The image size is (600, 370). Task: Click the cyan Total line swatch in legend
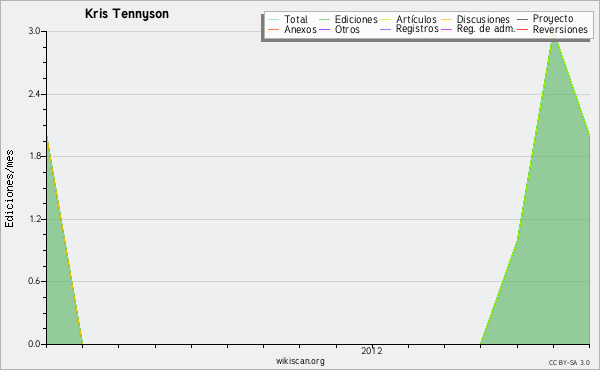click(x=274, y=20)
